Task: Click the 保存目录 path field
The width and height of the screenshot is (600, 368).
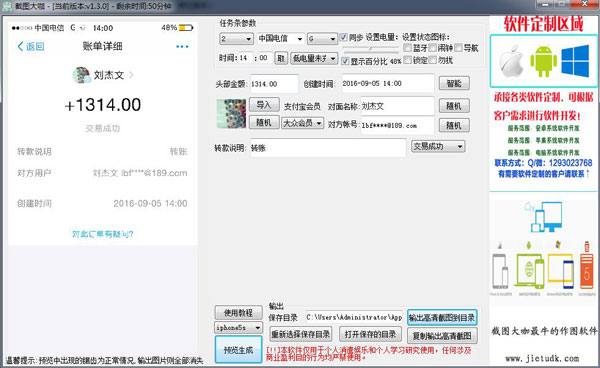Action: [x=354, y=317]
